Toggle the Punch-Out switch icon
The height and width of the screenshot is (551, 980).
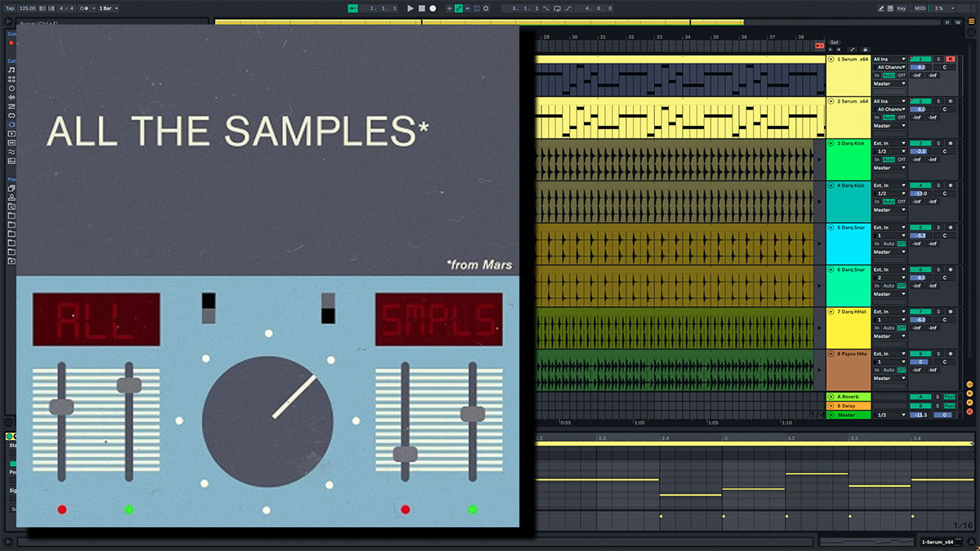568,8
